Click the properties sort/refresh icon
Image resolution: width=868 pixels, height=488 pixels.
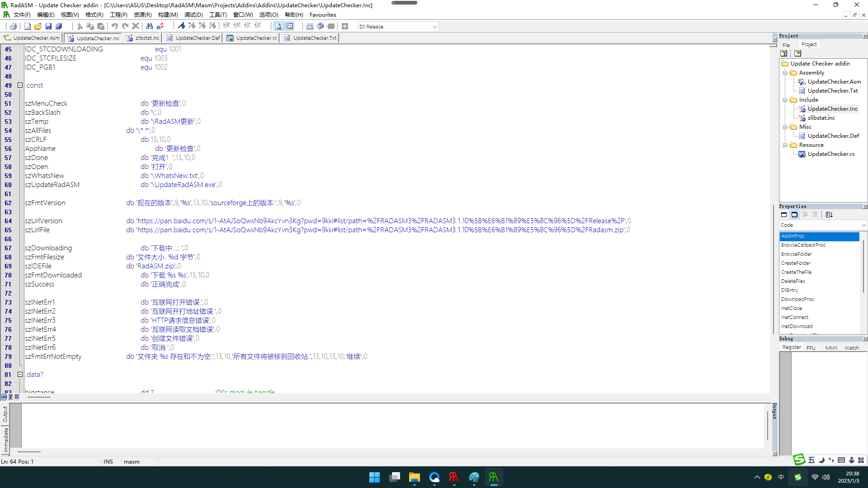tap(829, 215)
